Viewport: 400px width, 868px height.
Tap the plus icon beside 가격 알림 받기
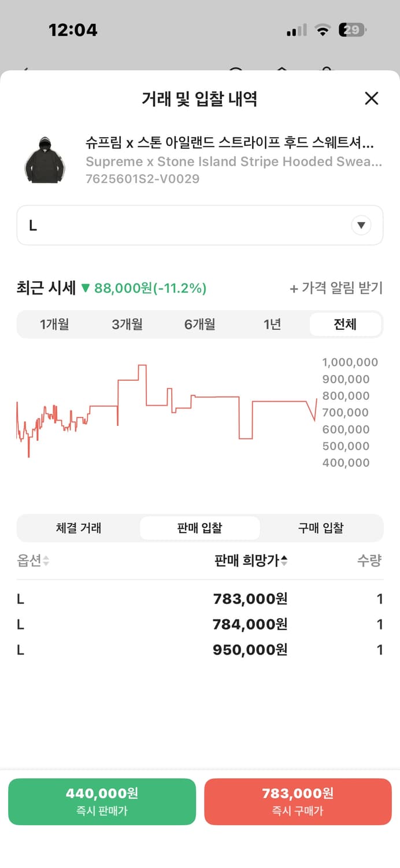click(x=295, y=288)
